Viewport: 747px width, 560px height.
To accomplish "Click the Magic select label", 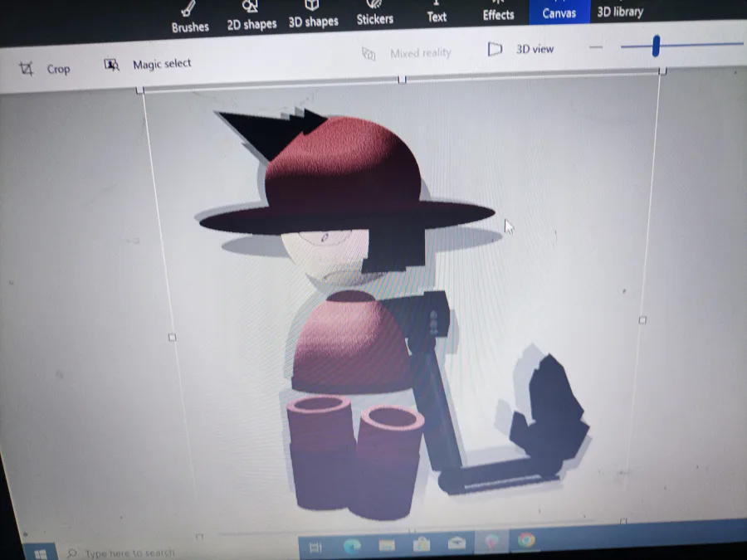I will tap(162, 64).
